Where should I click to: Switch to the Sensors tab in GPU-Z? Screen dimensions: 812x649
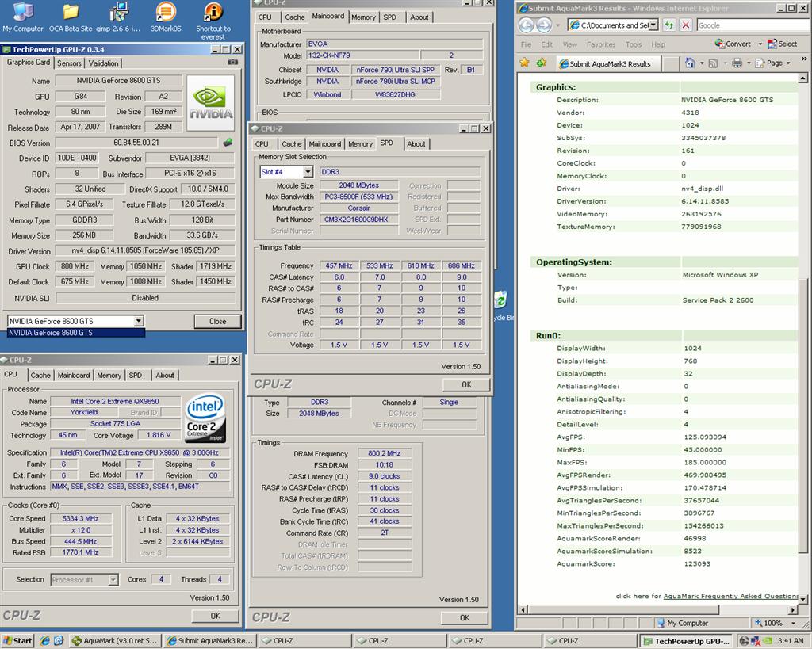point(69,63)
